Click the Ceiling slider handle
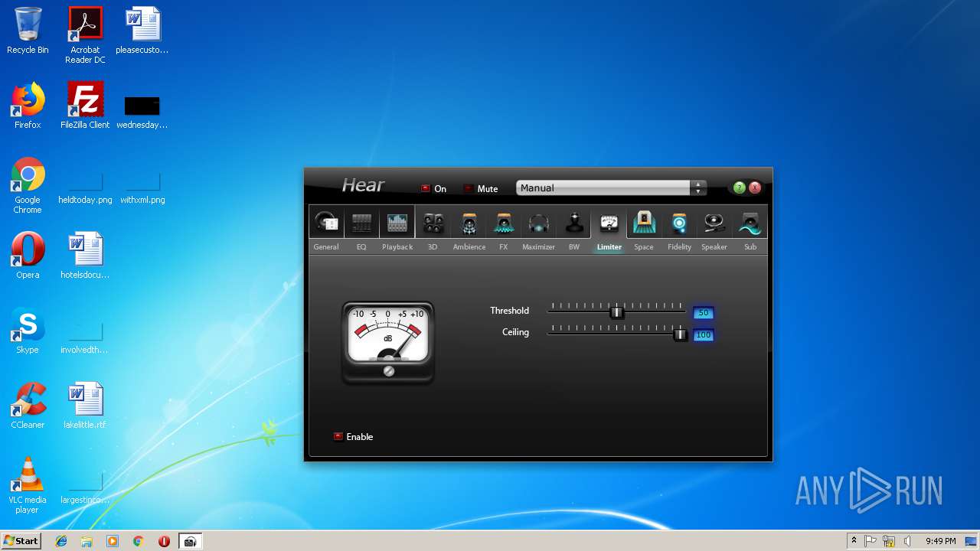The height and width of the screenshot is (551, 980). 680,334
